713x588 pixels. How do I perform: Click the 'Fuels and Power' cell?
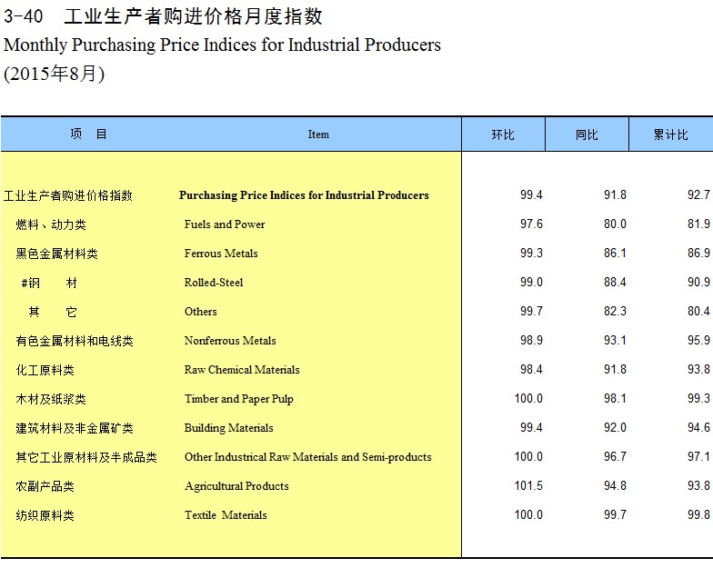click(x=225, y=224)
